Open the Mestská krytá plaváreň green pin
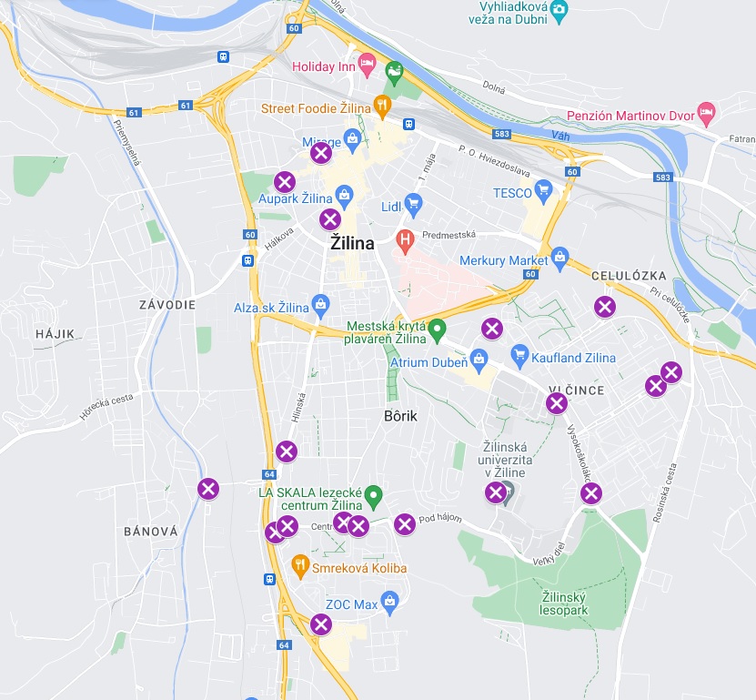 438,330
